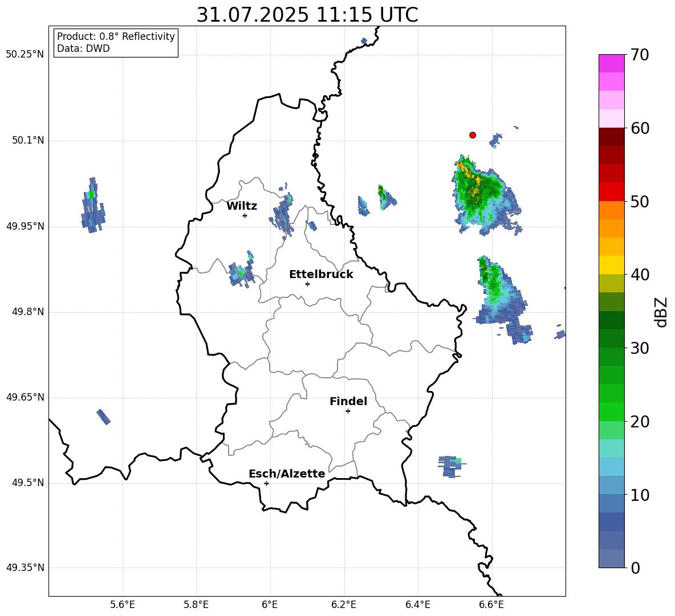Click the colorbar value 70
675x616 pixels.
pyautogui.click(x=640, y=55)
